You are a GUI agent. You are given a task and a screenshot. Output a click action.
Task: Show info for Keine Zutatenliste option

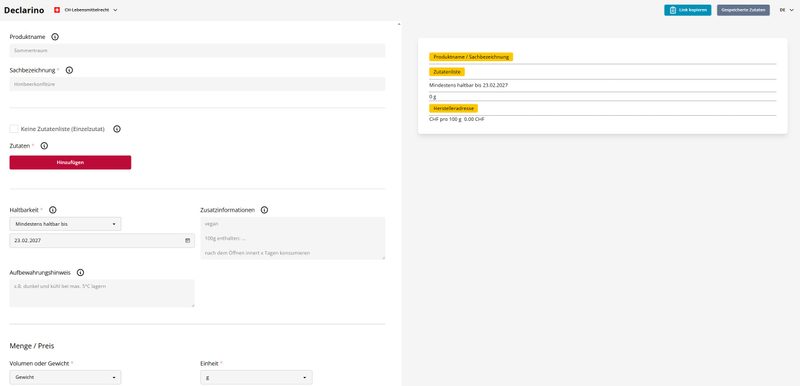pos(117,129)
